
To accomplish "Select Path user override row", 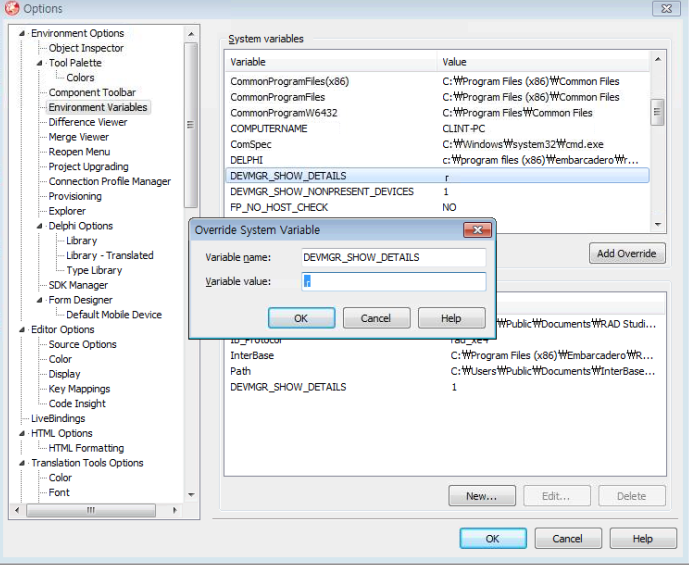I will click(445, 371).
